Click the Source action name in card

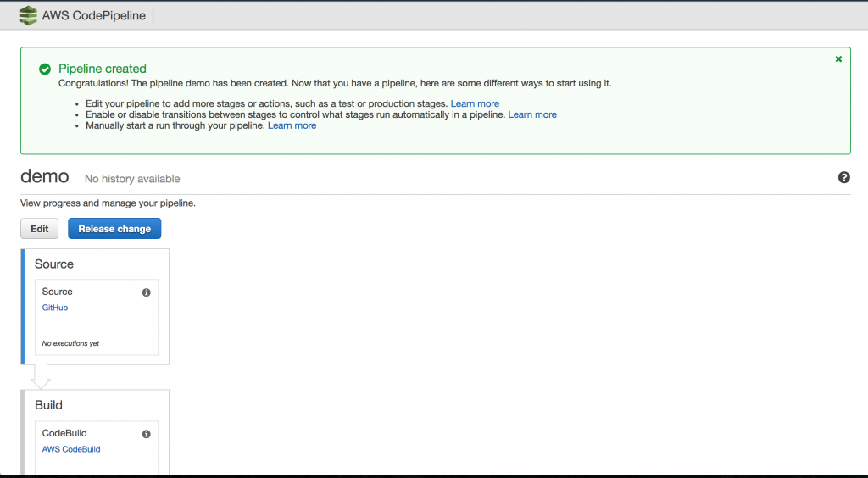[x=57, y=292]
